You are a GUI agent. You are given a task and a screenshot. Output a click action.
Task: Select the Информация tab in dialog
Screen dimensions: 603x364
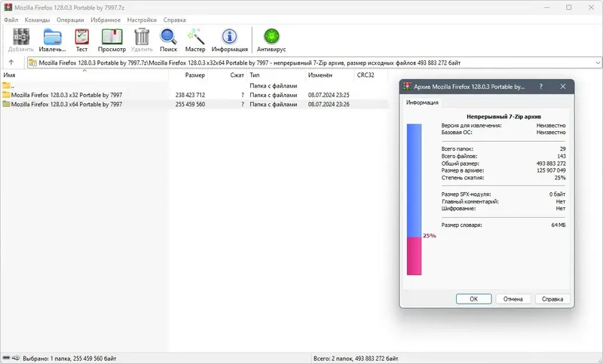tap(422, 102)
